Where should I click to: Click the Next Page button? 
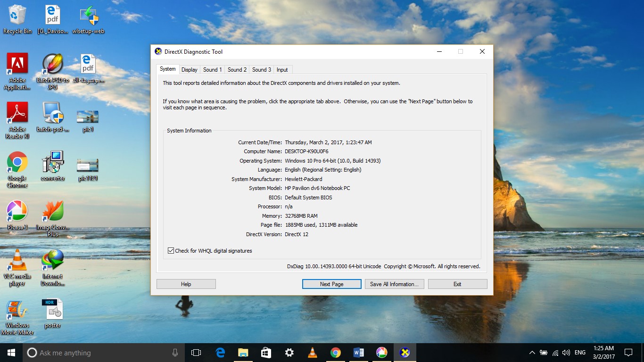(x=331, y=284)
